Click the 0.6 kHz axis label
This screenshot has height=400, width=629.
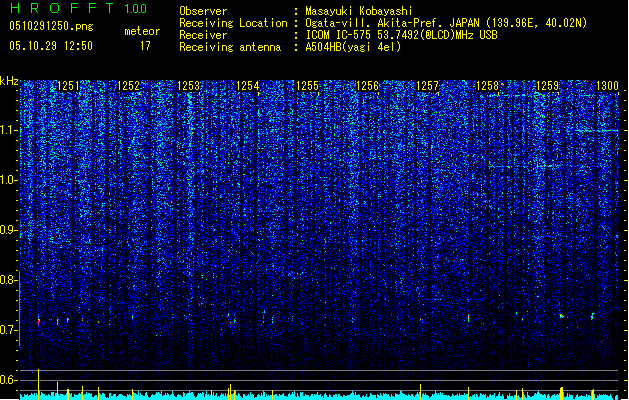8,380
